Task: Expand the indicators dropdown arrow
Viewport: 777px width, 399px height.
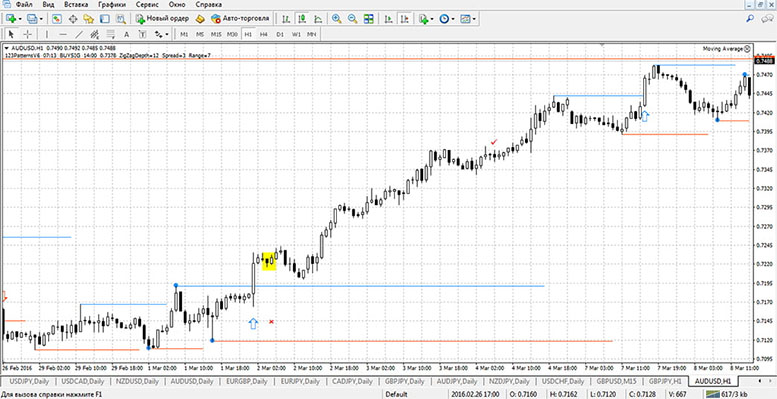Action: (433, 19)
